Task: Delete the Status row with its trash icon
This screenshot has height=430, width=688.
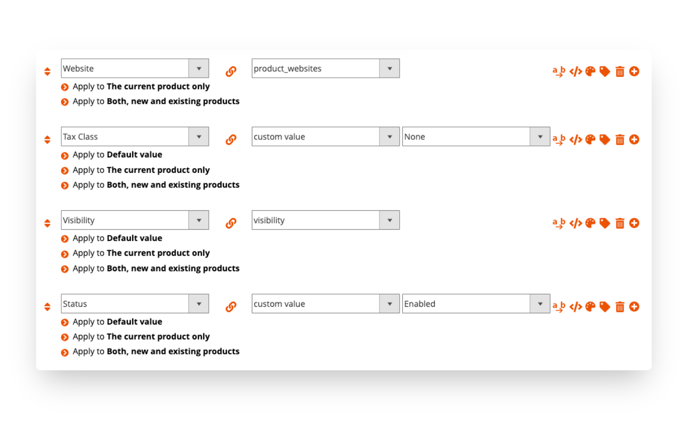Action: [x=620, y=307]
